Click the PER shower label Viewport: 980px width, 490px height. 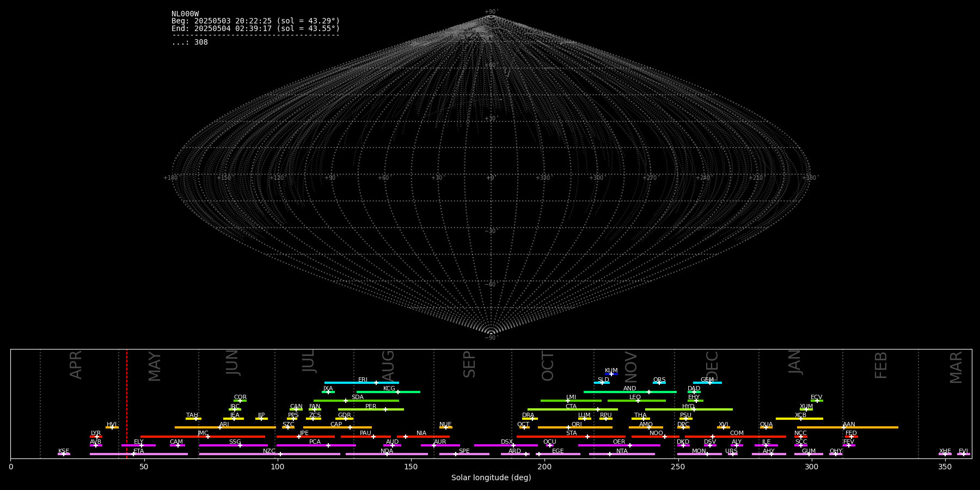pyautogui.click(x=371, y=406)
